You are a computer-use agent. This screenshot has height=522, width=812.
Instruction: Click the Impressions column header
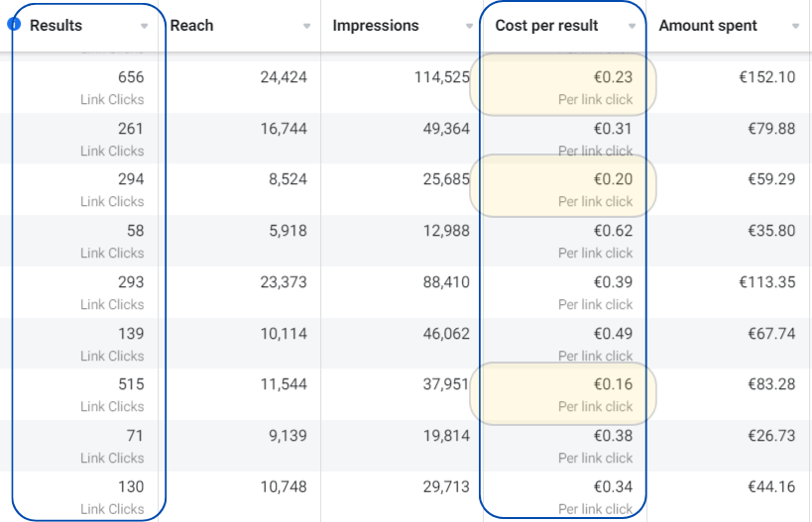pyautogui.click(x=376, y=26)
